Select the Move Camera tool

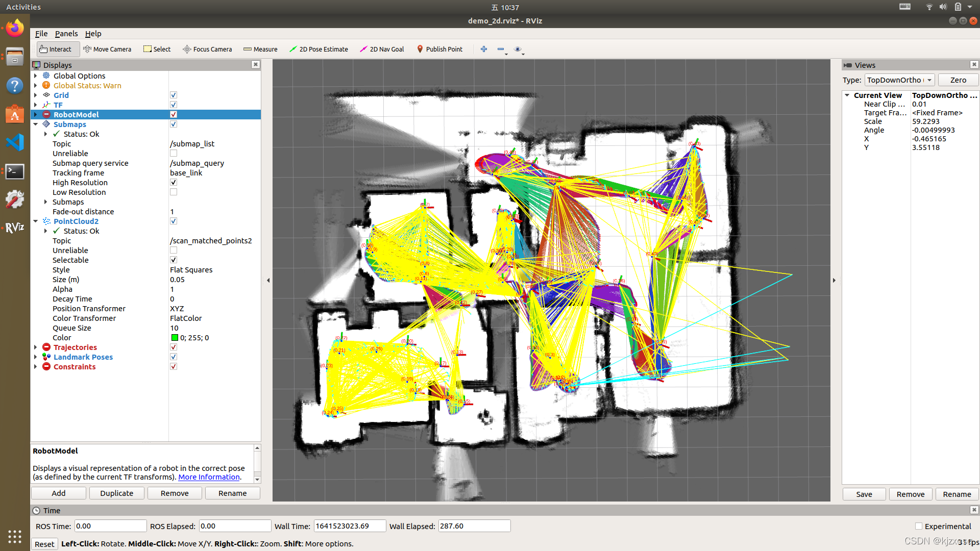coord(107,49)
